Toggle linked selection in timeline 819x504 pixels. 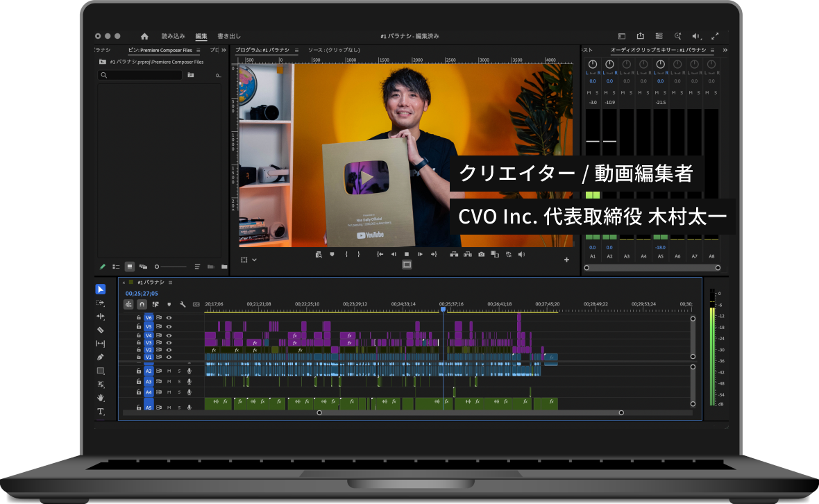pos(155,305)
